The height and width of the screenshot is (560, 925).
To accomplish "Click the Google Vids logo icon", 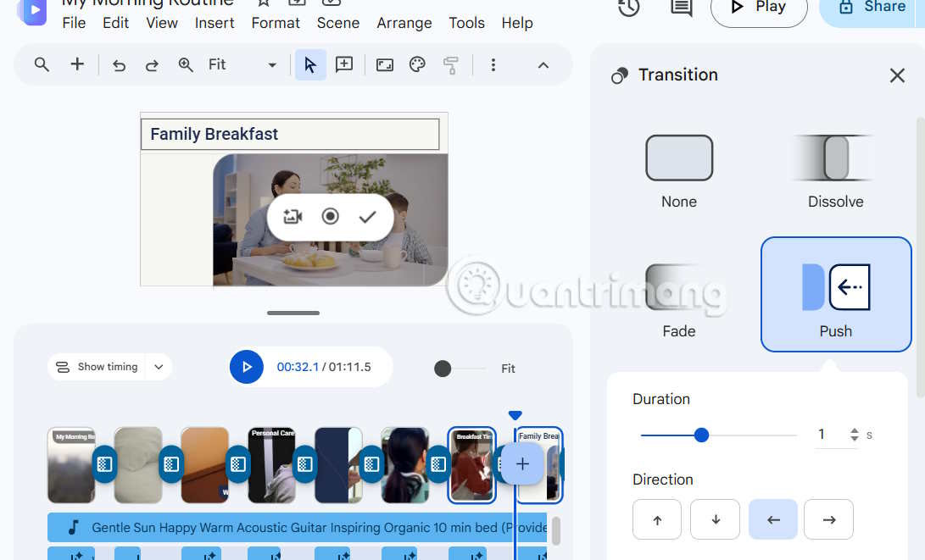I will point(32,11).
